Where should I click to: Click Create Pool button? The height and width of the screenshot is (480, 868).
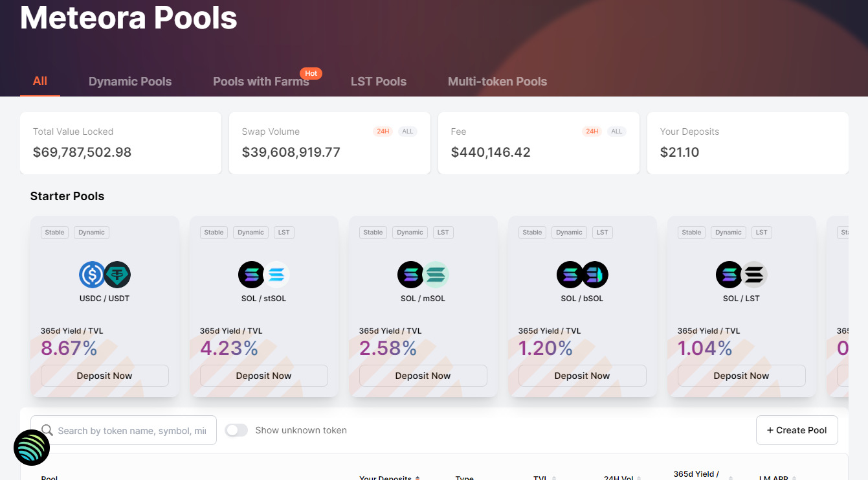(796, 430)
